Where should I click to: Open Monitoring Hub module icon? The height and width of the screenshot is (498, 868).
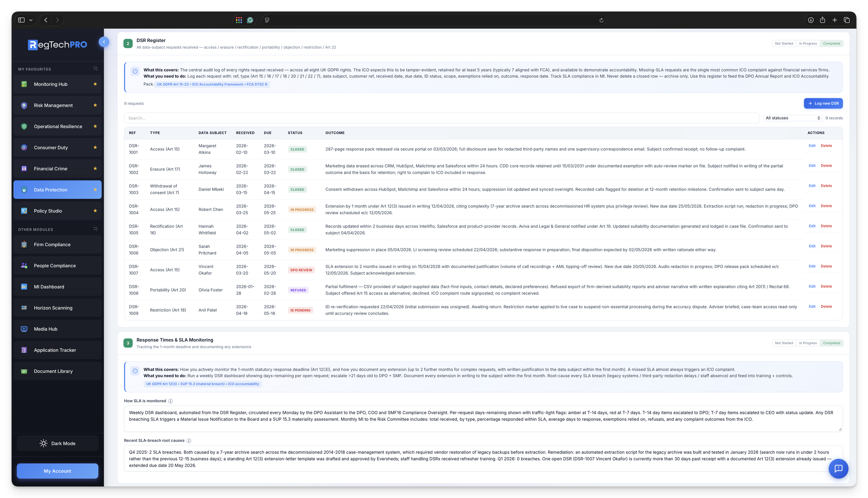tap(24, 84)
